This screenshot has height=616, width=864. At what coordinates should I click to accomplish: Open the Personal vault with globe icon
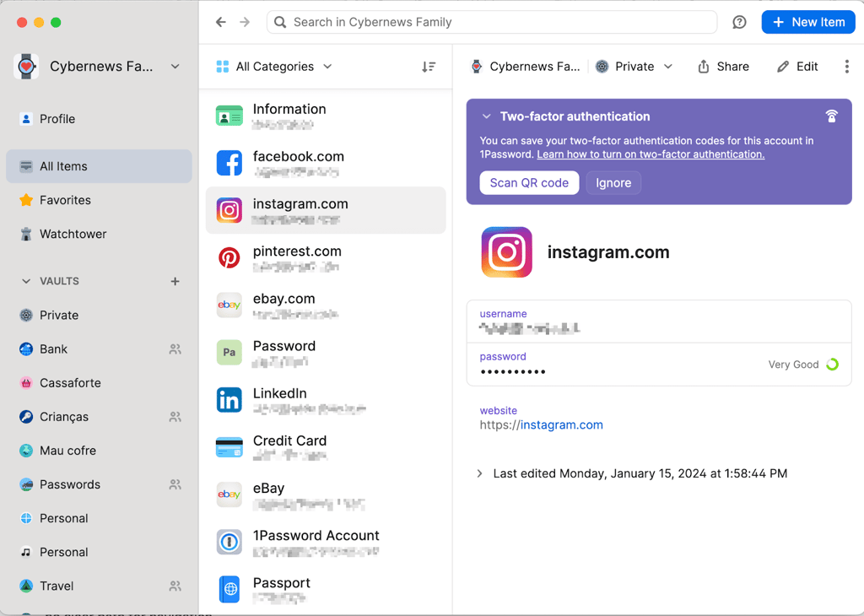99,518
